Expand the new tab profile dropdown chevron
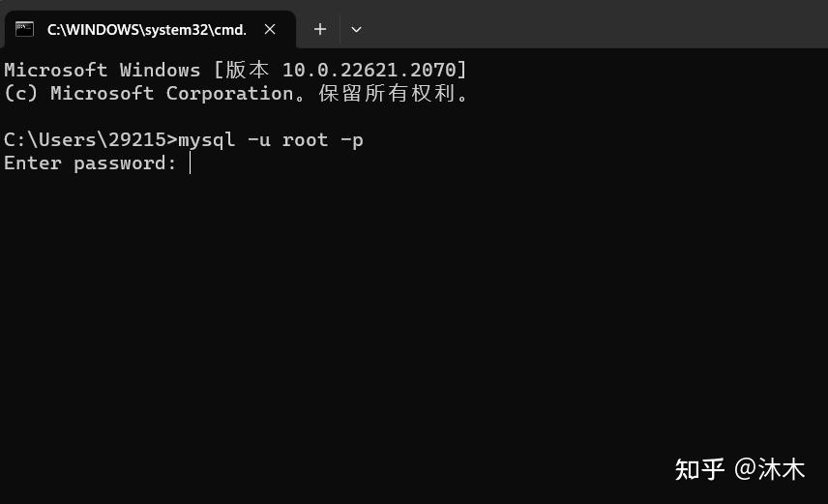 coord(356,29)
